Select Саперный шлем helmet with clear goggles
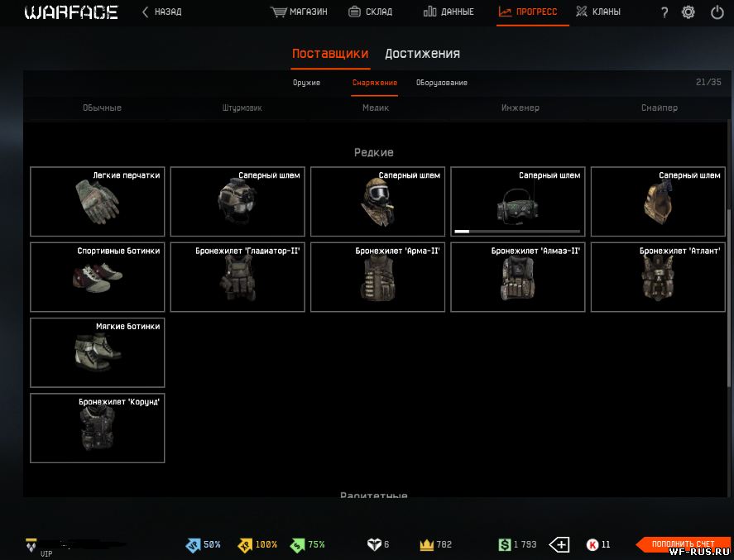 coord(237,202)
